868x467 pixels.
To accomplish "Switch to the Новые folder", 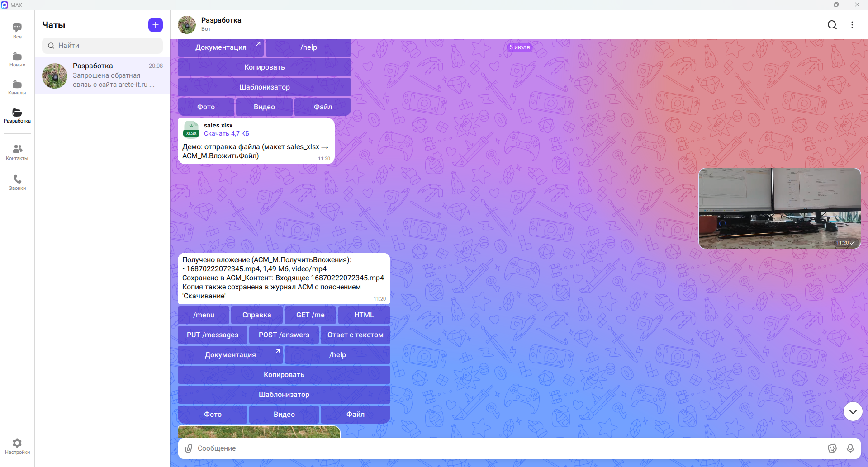I will pos(17,59).
